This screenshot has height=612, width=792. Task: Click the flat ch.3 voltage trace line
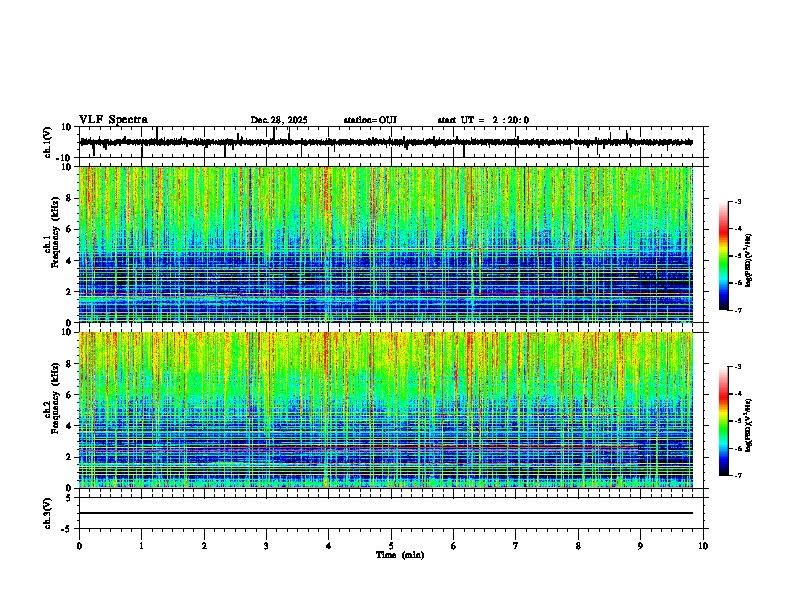click(386, 513)
